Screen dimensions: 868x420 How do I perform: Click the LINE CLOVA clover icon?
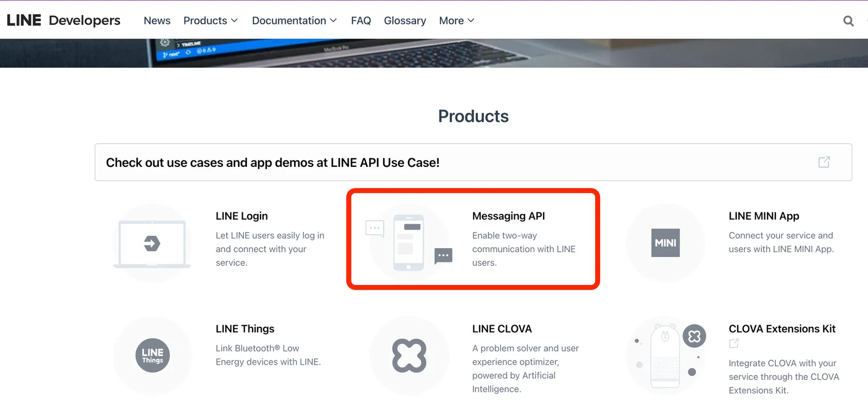409,356
